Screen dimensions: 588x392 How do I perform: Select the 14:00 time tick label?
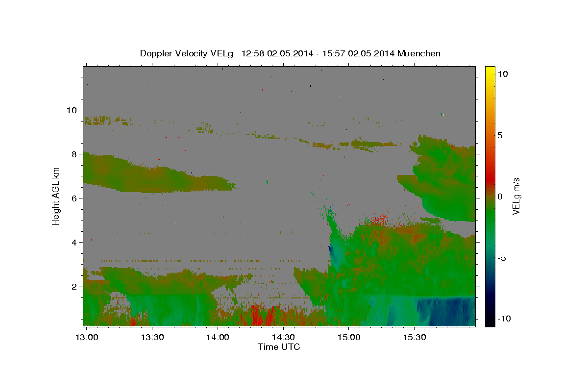[218, 337]
